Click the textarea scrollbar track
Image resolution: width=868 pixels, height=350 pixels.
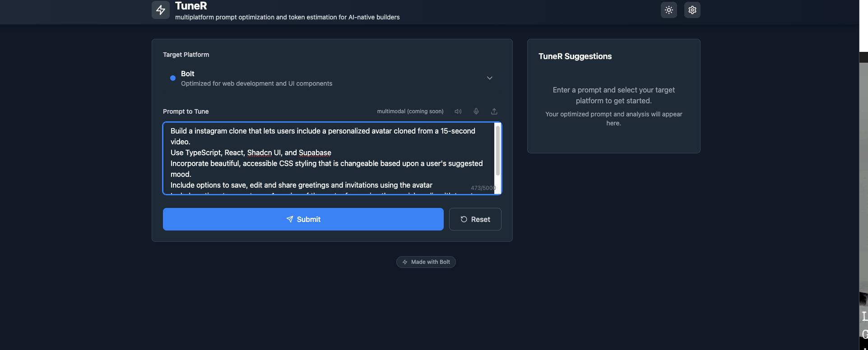tap(498, 158)
